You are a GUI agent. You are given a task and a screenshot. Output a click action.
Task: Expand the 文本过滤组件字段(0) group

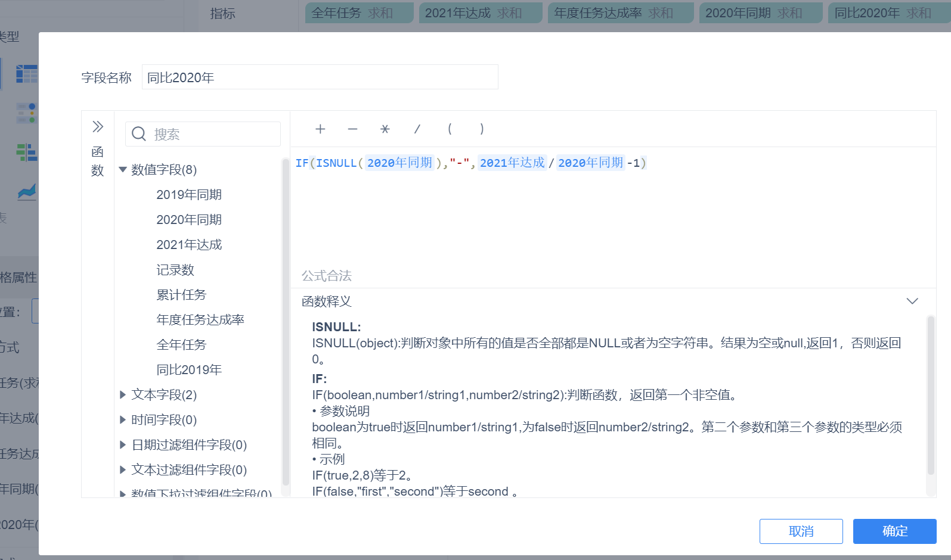click(x=123, y=469)
